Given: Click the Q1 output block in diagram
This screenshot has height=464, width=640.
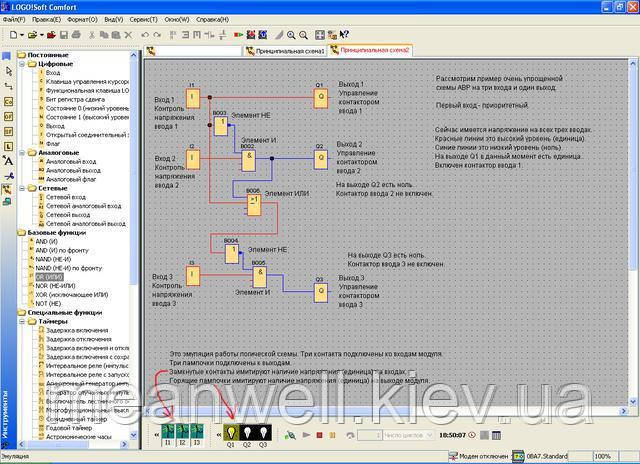Looking at the screenshot, I should [319, 99].
